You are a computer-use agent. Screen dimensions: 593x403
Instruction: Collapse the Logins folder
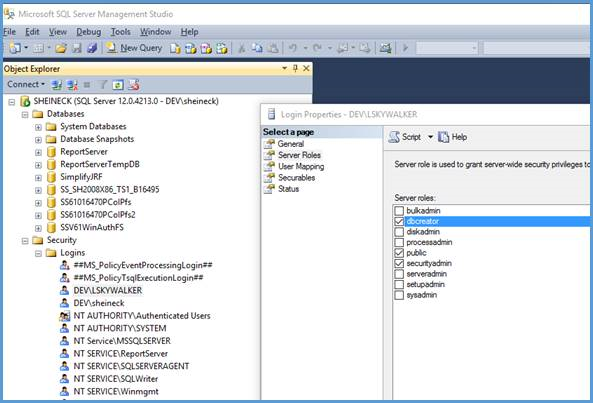[38, 253]
